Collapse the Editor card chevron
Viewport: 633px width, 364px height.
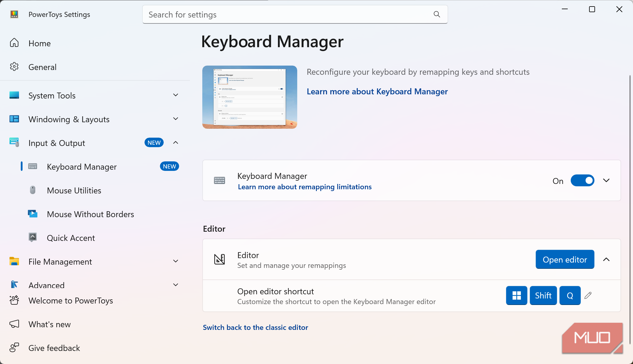coord(606,260)
